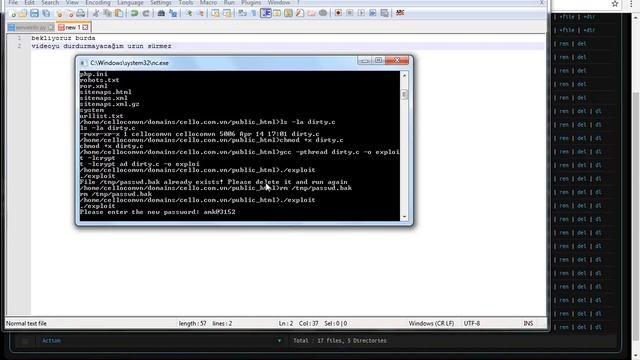Open the Language menu
Screen dimensions: 640x360
coord(130,3)
